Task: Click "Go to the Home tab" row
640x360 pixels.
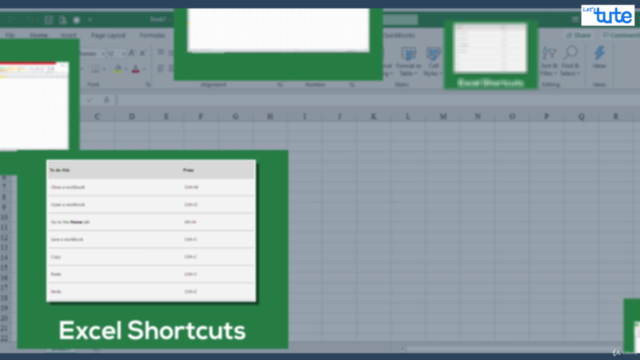Action: (x=151, y=222)
